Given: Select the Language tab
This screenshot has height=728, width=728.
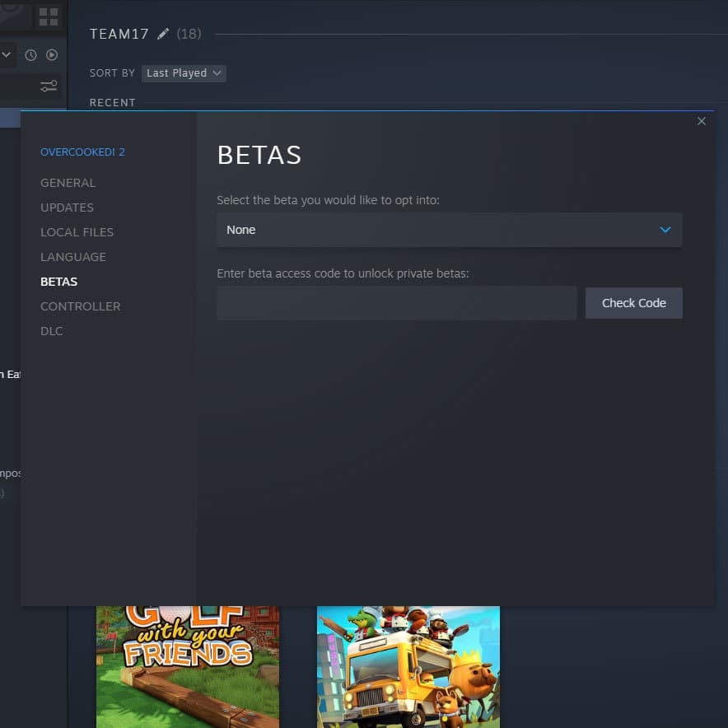Looking at the screenshot, I should coord(73,257).
